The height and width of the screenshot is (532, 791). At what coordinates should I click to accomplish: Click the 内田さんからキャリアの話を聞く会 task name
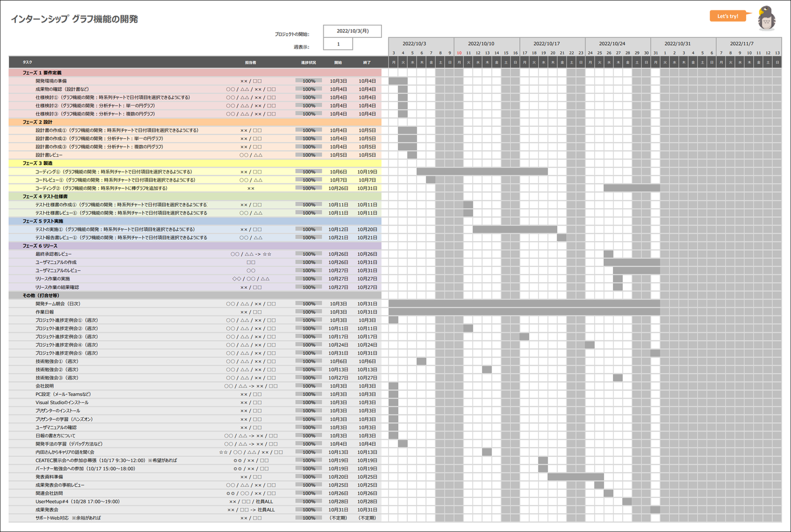point(65,452)
